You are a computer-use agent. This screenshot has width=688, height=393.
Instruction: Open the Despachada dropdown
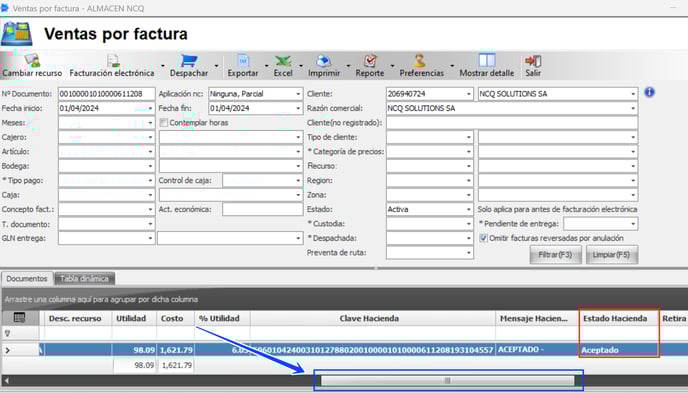pos(469,238)
